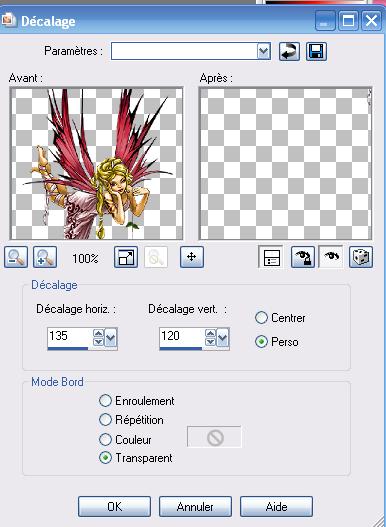386x527 pixels.
Task: Choose Couleur edge mode
Action: (105, 439)
